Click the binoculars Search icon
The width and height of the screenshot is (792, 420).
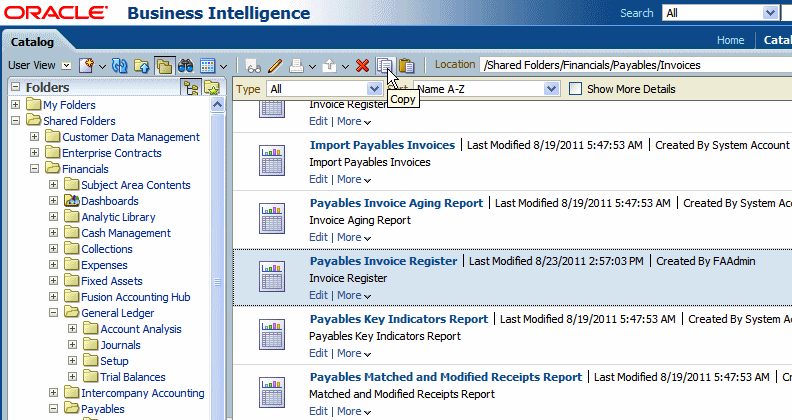pyautogui.click(x=185, y=66)
